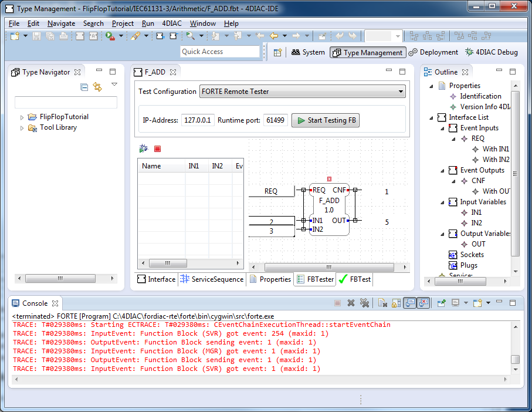Open the File menu
The height and width of the screenshot is (412, 532).
14,23
